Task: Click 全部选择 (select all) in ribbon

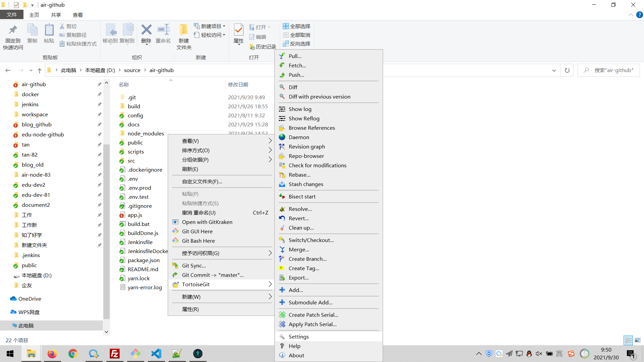Action: [x=297, y=26]
